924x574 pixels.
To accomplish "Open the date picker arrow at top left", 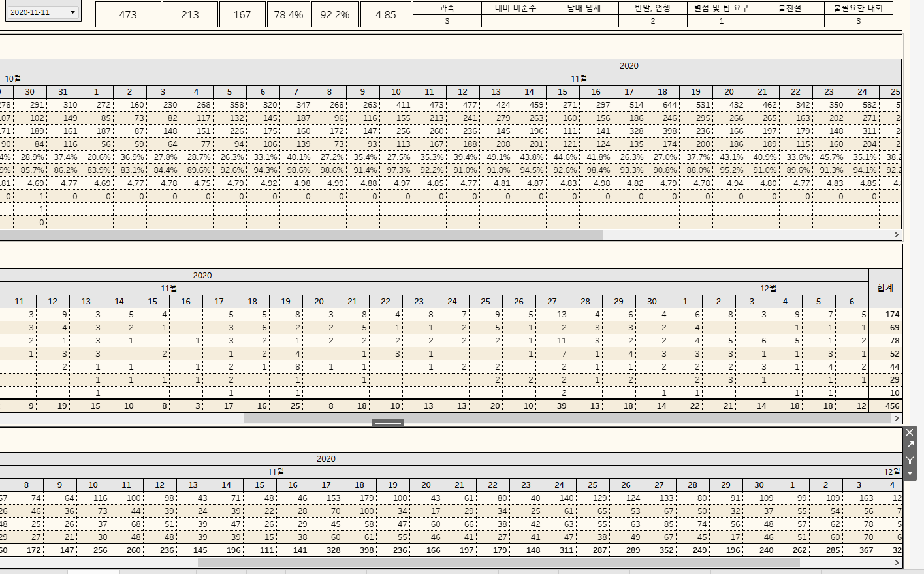I will pos(72,11).
